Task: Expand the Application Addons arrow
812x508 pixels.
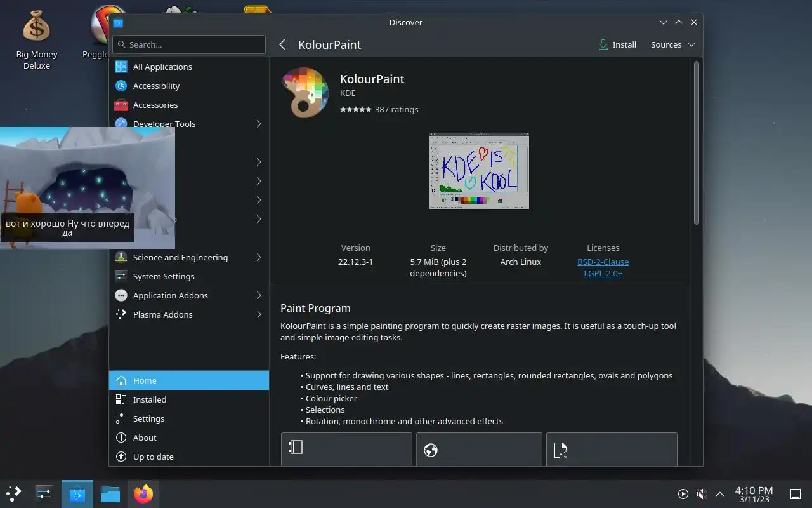Action: [259, 295]
